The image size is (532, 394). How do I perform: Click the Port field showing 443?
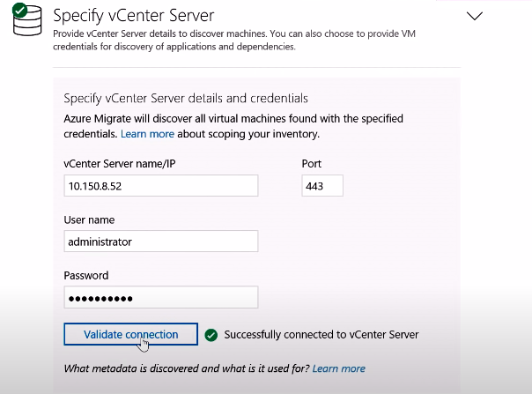(322, 186)
